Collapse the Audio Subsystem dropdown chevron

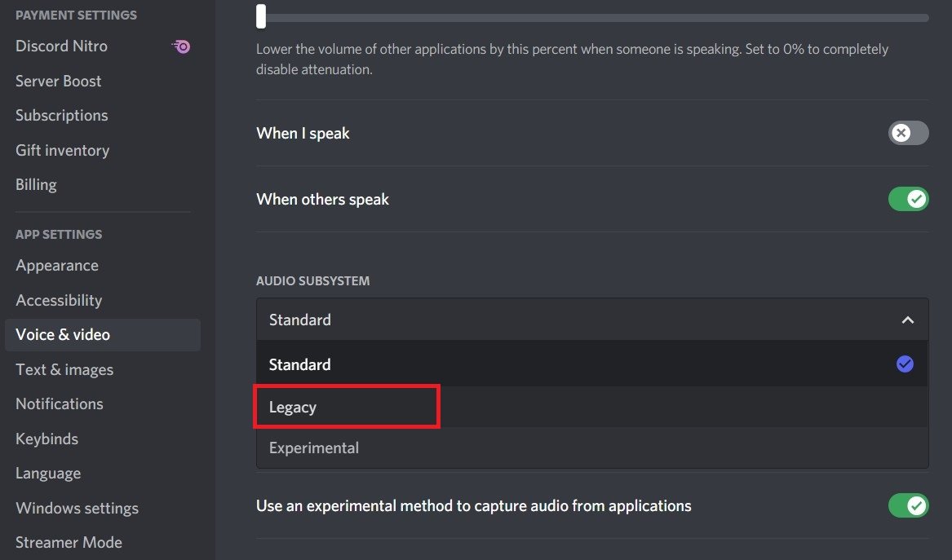(907, 320)
